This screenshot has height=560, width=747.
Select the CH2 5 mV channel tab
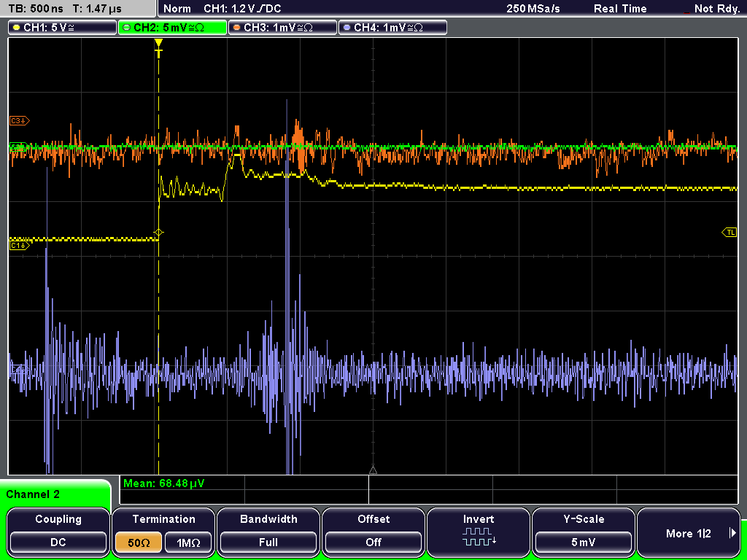pos(172,27)
